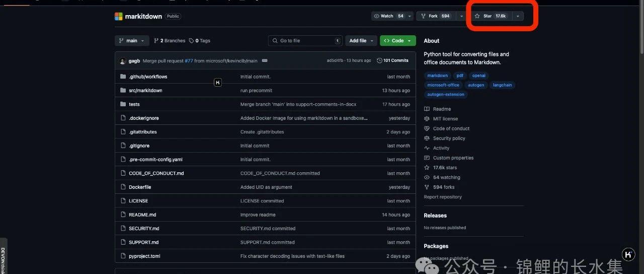Click gagb's avatar in the commit row
This screenshot has width=644, height=274.
(x=123, y=61)
